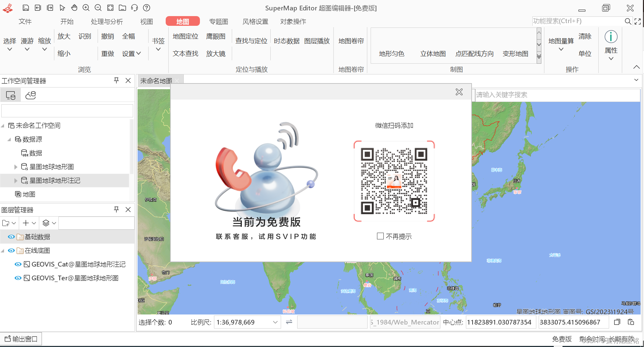Click the zoom in magnifier icon
Screen dimensions: 644x347
[x=86, y=8]
